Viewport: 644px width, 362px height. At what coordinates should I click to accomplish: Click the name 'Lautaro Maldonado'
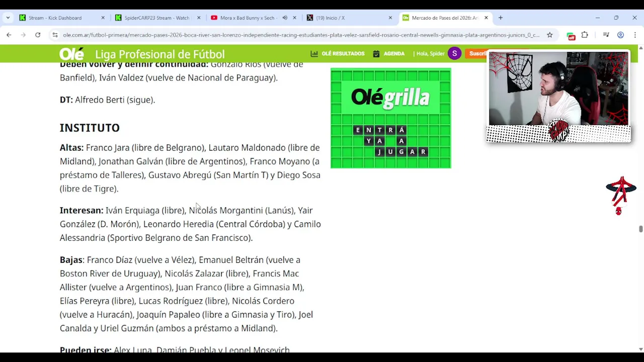pyautogui.click(x=247, y=147)
